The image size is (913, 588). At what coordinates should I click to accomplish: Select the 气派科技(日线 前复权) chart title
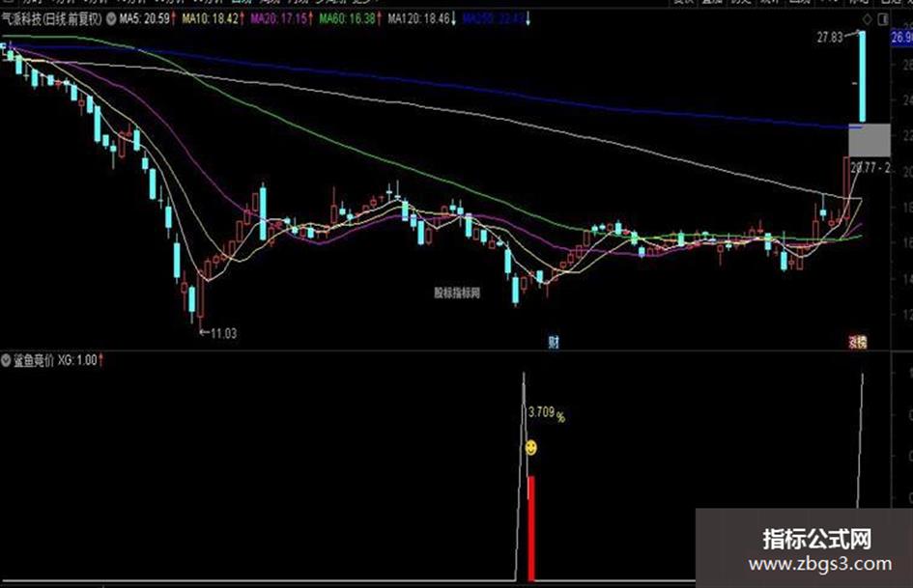(x=52, y=19)
